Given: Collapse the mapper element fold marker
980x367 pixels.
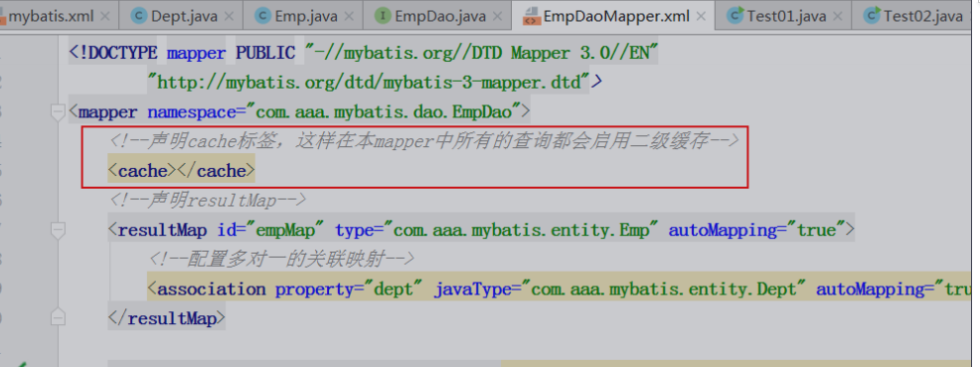Looking at the screenshot, I should click(x=58, y=112).
